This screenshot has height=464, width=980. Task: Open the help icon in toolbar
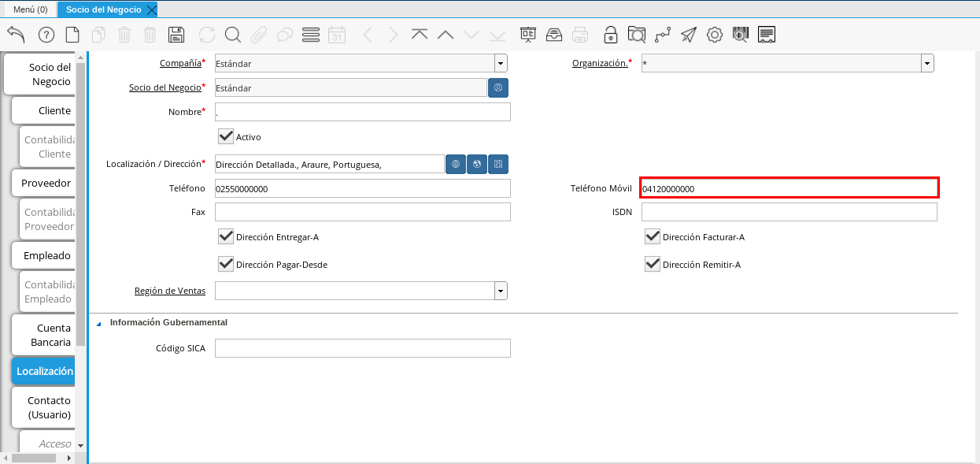point(46,35)
